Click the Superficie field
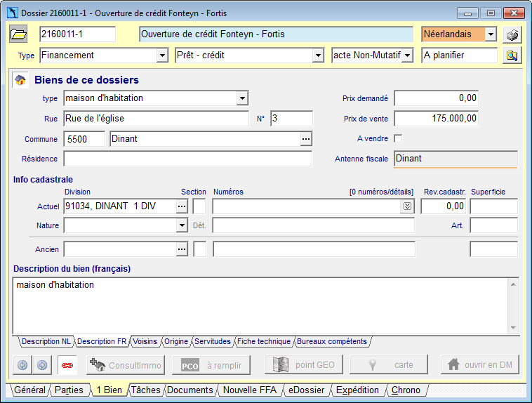Viewport: 532px width, 403px height. (x=494, y=206)
